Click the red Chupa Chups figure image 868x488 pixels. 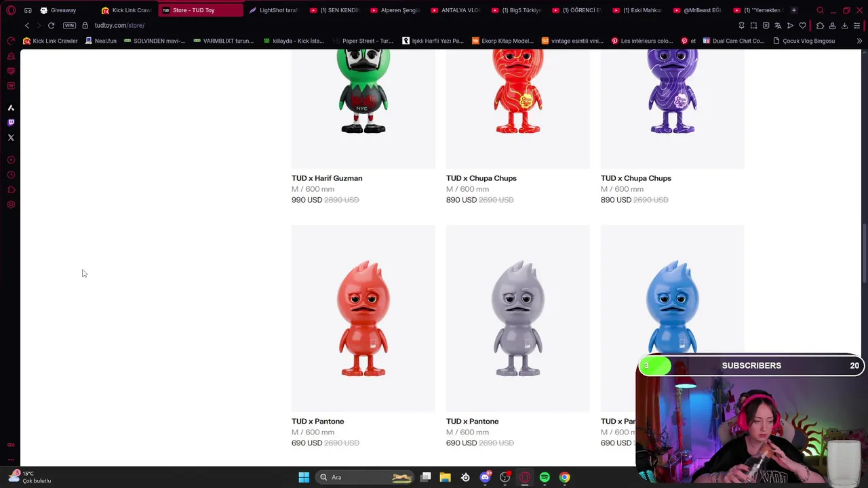518,108
